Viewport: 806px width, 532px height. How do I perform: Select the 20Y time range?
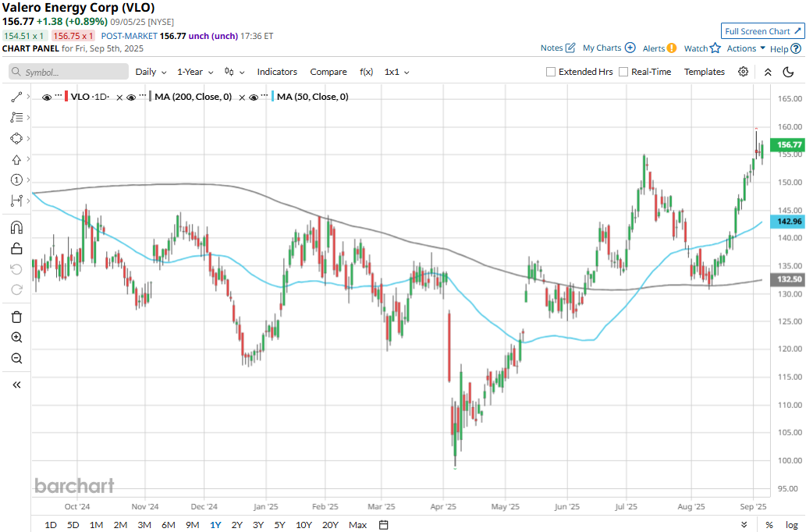tap(331, 525)
